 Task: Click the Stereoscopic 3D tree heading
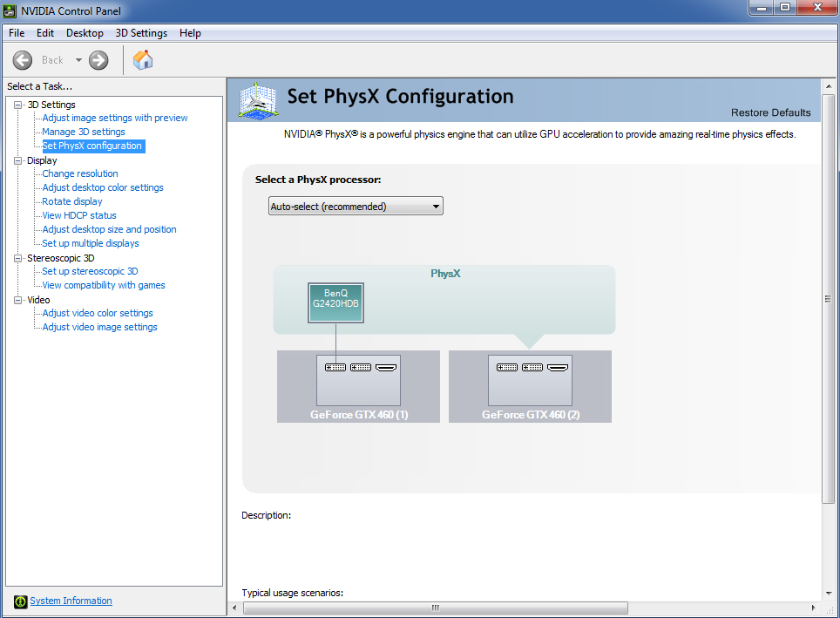click(60, 258)
